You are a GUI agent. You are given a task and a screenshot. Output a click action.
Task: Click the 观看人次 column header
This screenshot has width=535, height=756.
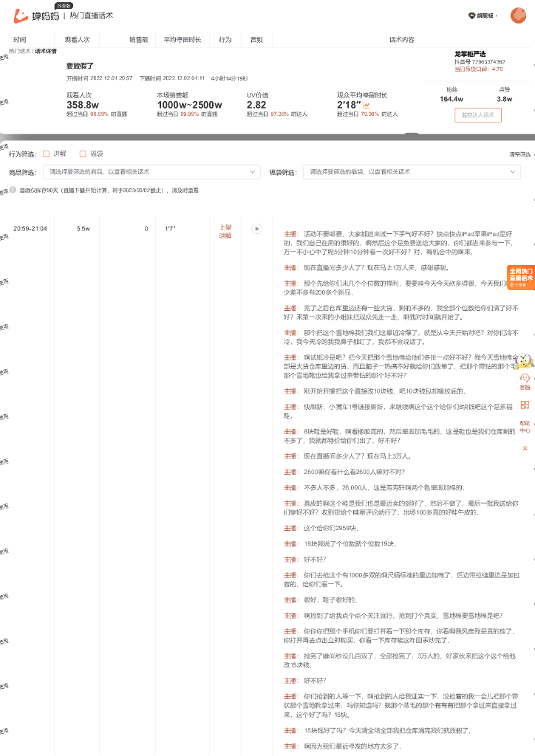(x=77, y=40)
